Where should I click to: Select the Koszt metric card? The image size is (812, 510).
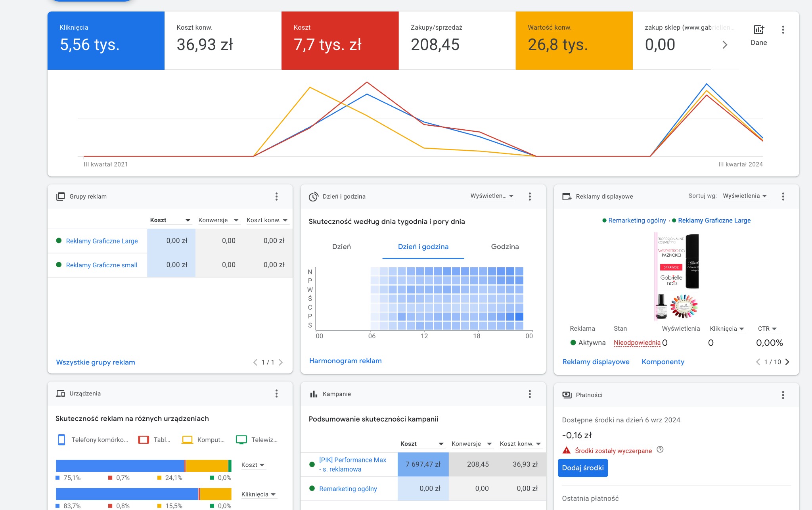pyautogui.click(x=339, y=40)
